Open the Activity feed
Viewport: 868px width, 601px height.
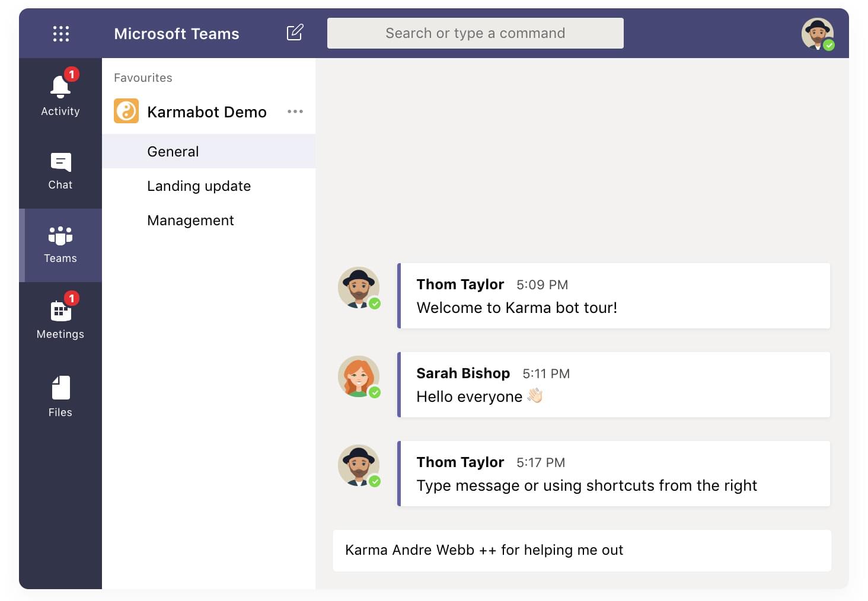60,92
